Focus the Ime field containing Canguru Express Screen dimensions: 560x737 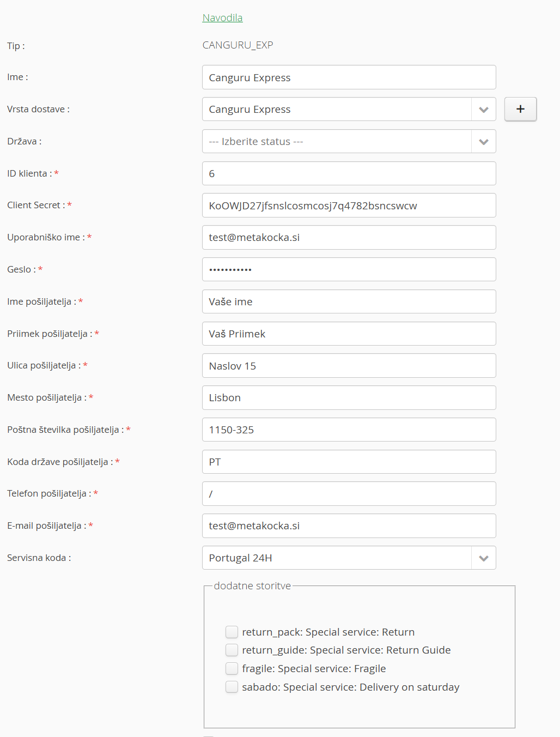pos(349,77)
